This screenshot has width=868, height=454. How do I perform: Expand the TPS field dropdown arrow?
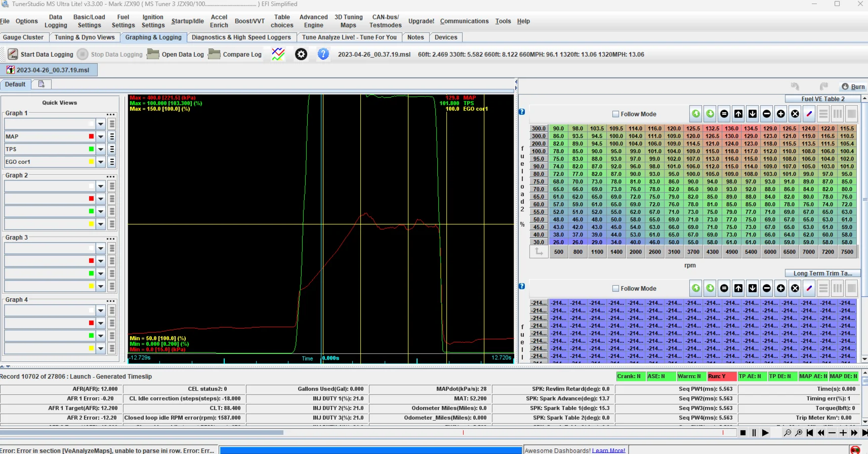(x=101, y=149)
